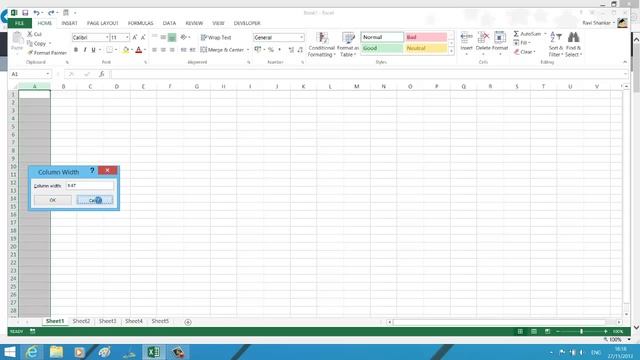Click the Borders icon
Viewport: 640px width, 360px height.
[109, 50]
